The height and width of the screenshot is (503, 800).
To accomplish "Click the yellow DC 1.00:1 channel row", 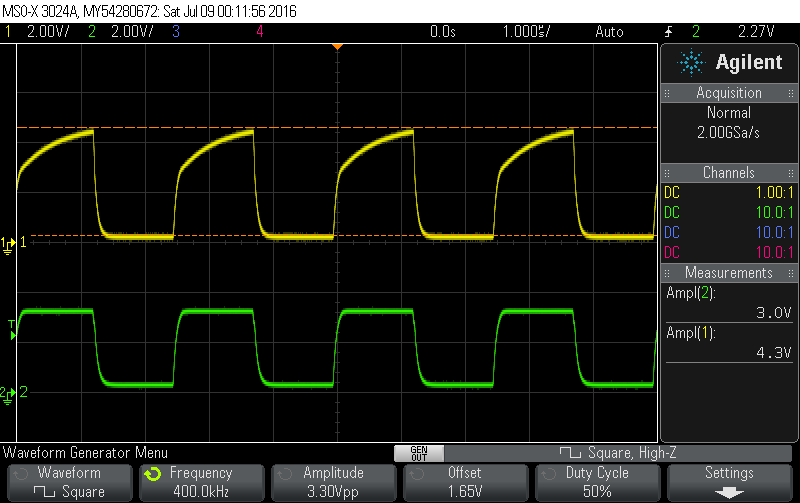I will click(729, 192).
